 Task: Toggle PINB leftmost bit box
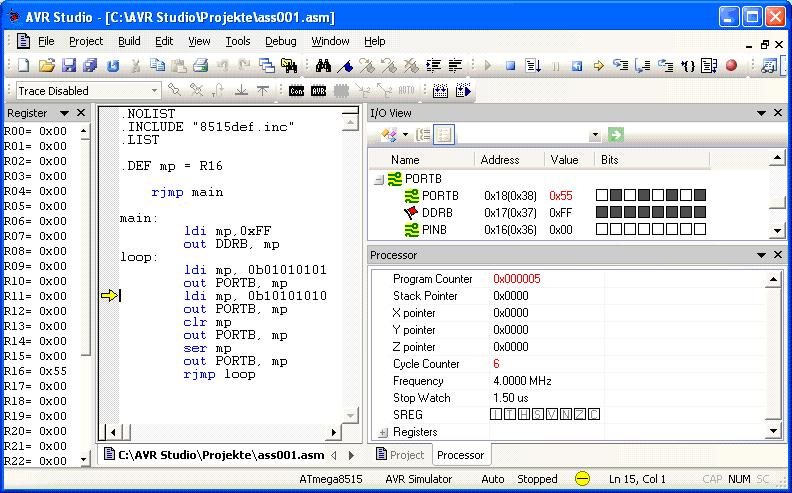602,229
